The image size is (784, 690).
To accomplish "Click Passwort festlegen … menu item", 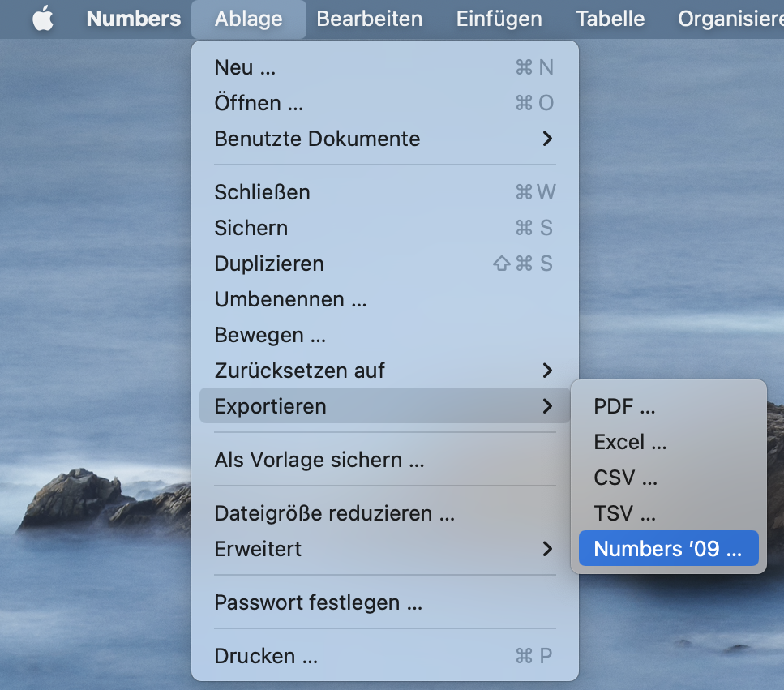I will click(x=318, y=602).
